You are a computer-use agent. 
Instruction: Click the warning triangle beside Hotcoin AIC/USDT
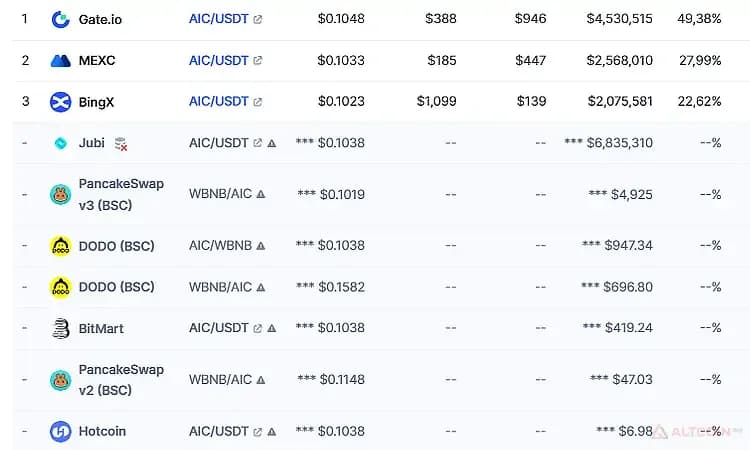click(272, 431)
